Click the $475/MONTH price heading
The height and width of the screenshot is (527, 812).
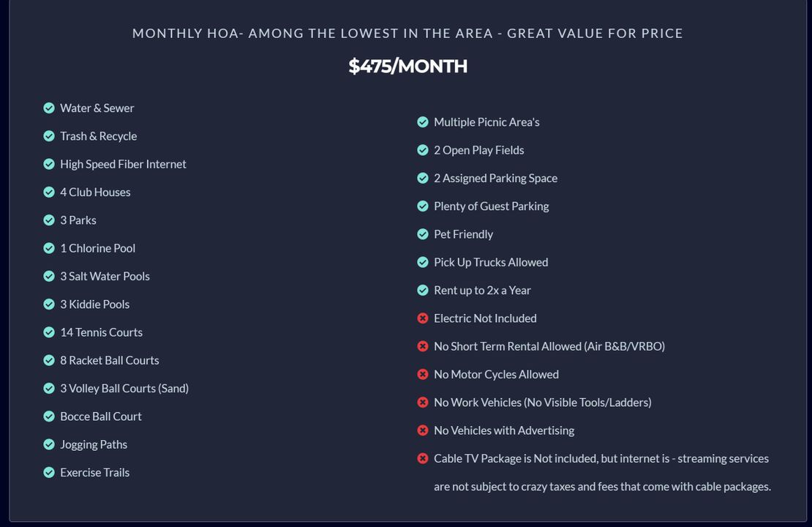tap(407, 66)
